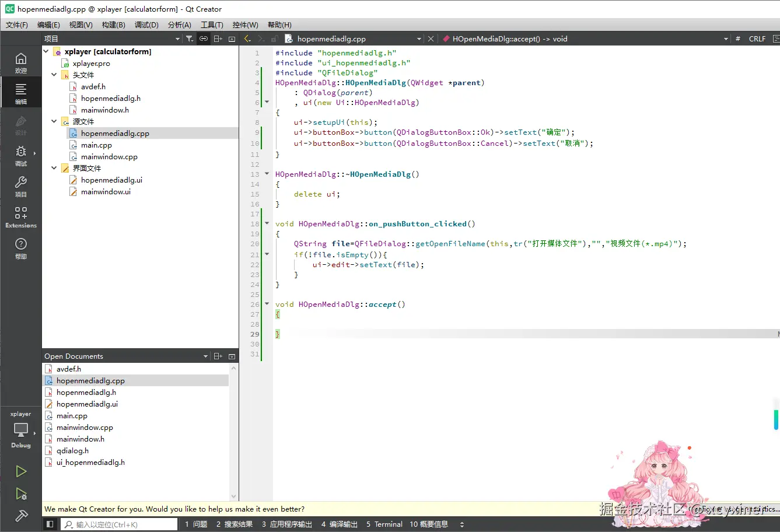Switch to Debug (调试) mode icon
Screen dimensions: 780x532
(21, 155)
